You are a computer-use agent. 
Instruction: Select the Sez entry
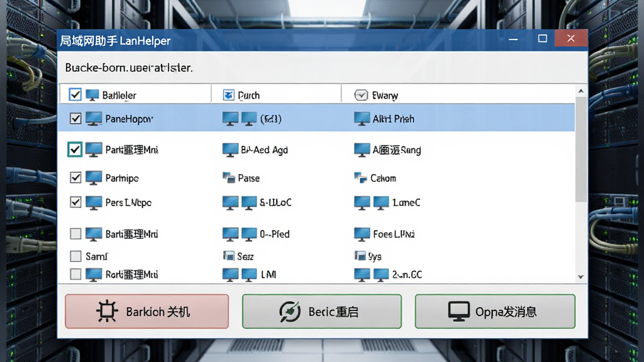pyautogui.click(x=245, y=256)
